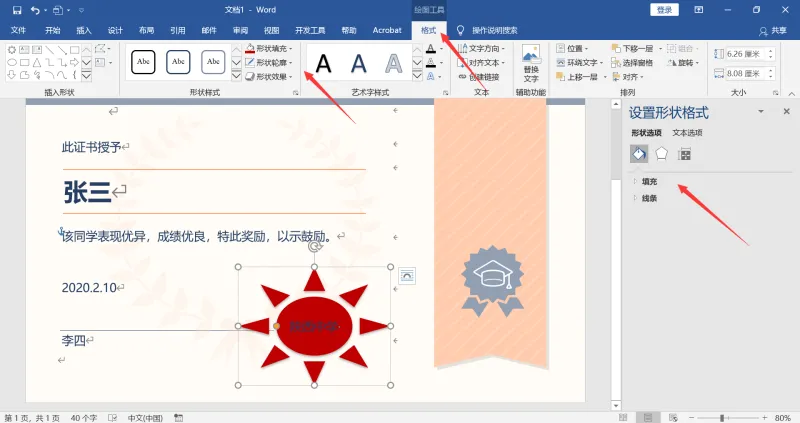Open the 形状填充 color dropdown

(x=269, y=48)
